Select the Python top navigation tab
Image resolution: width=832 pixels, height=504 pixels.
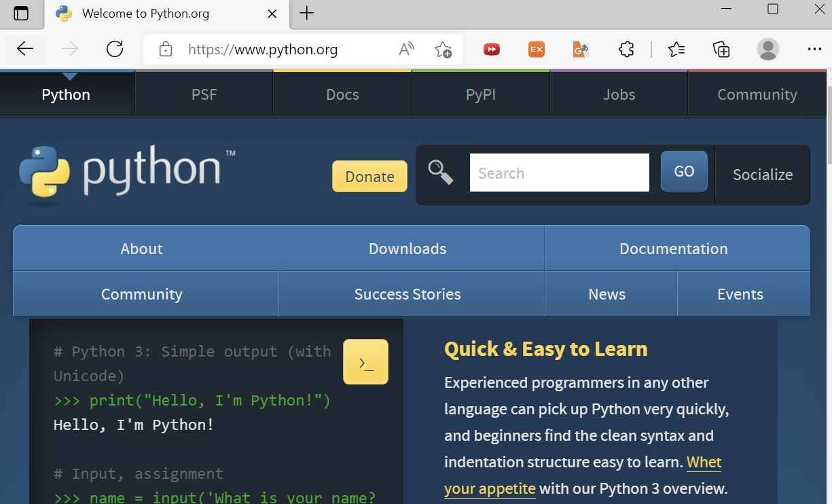pos(66,94)
